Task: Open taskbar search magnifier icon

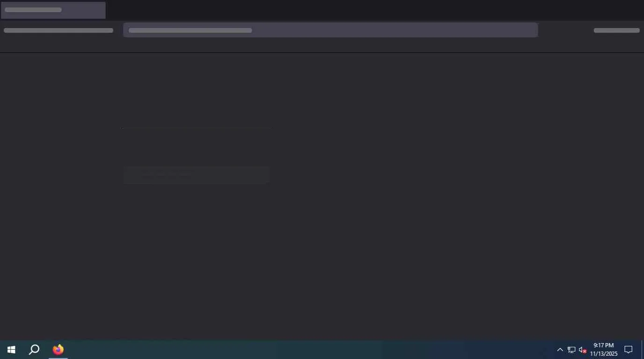Action: click(x=34, y=350)
